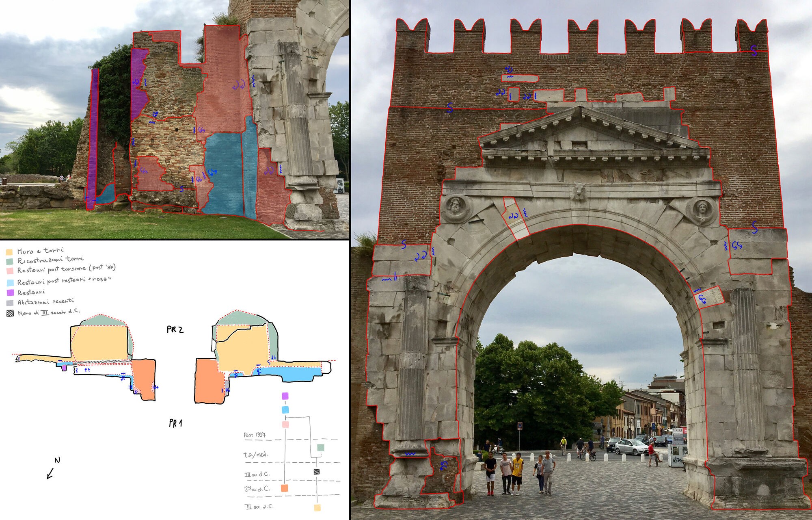
Task: Click the hatched 'Muro di III secolo' legend icon
Action: pyautogui.click(x=10, y=314)
